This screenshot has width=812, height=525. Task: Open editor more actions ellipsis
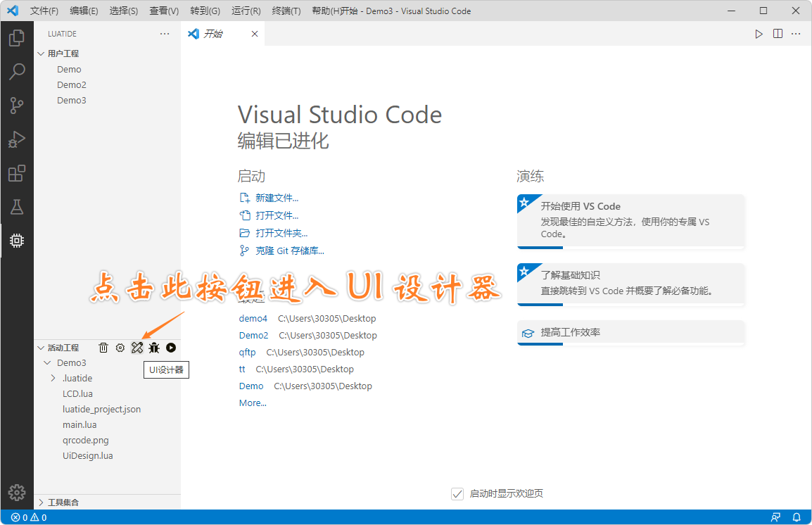click(796, 34)
